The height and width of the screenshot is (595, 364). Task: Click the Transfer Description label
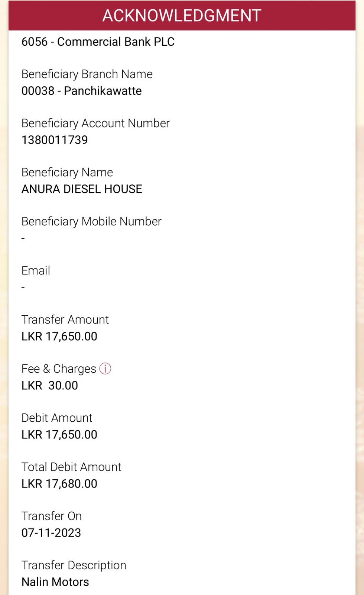[x=74, y=565]
